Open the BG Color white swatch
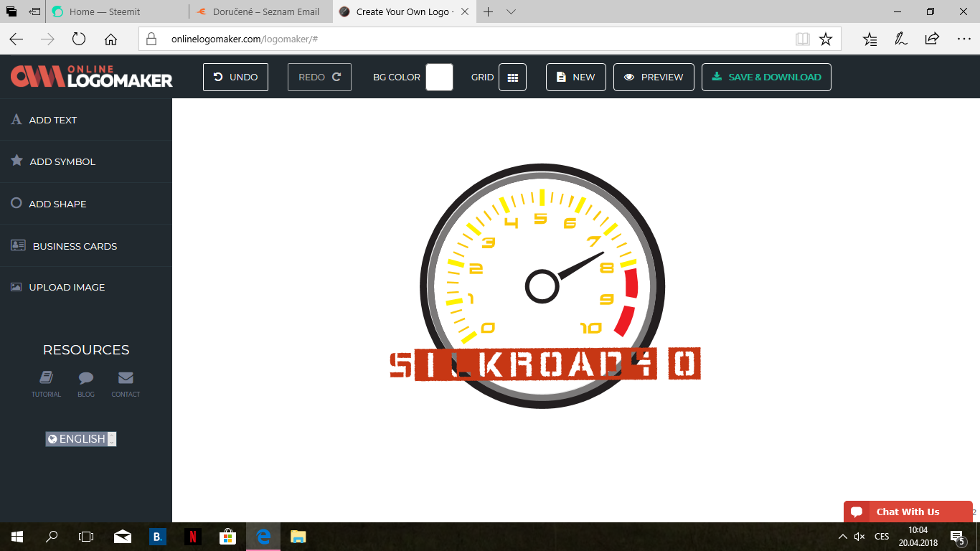This screenshot has width=980, height=551. click(x=439, y=77)
